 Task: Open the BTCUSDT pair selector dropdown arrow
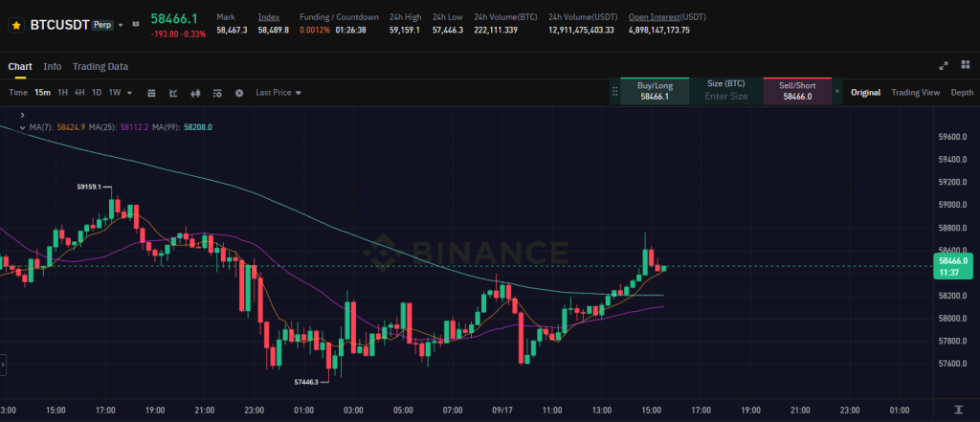coord(121,26)
